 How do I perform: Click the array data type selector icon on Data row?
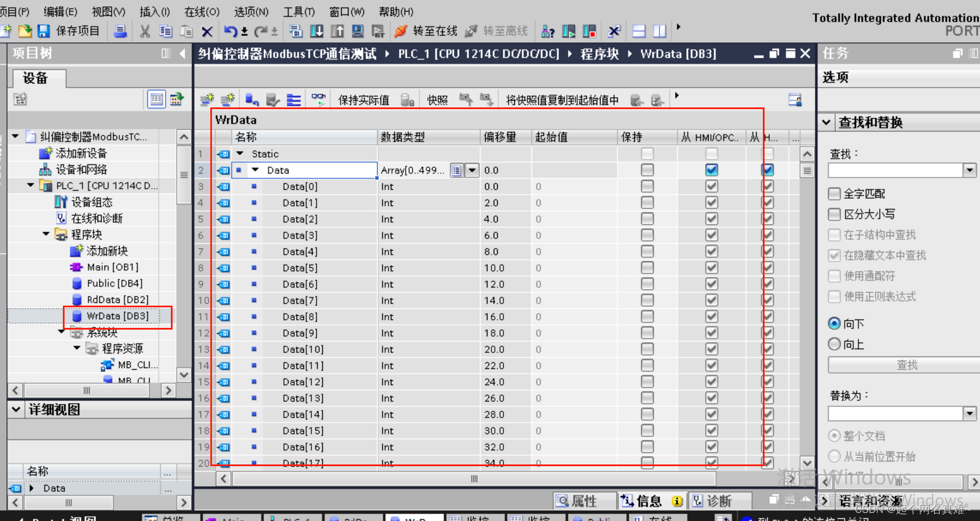coord(457,170)
